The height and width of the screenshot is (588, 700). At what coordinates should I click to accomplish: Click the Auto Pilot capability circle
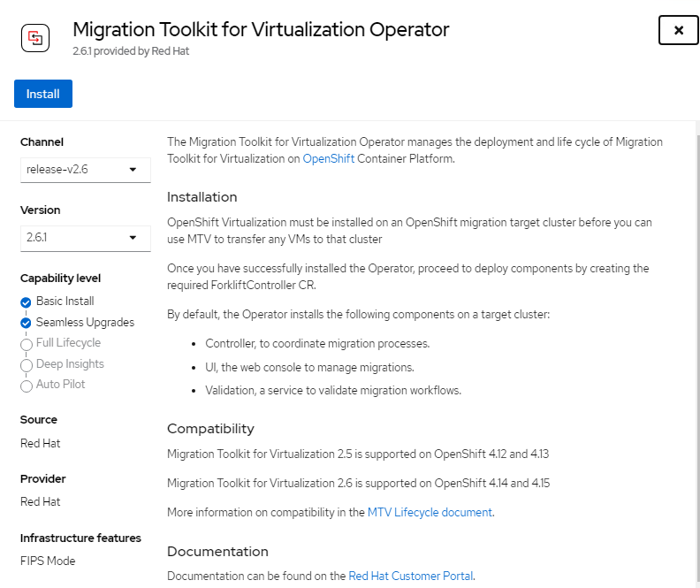[27, 386]
